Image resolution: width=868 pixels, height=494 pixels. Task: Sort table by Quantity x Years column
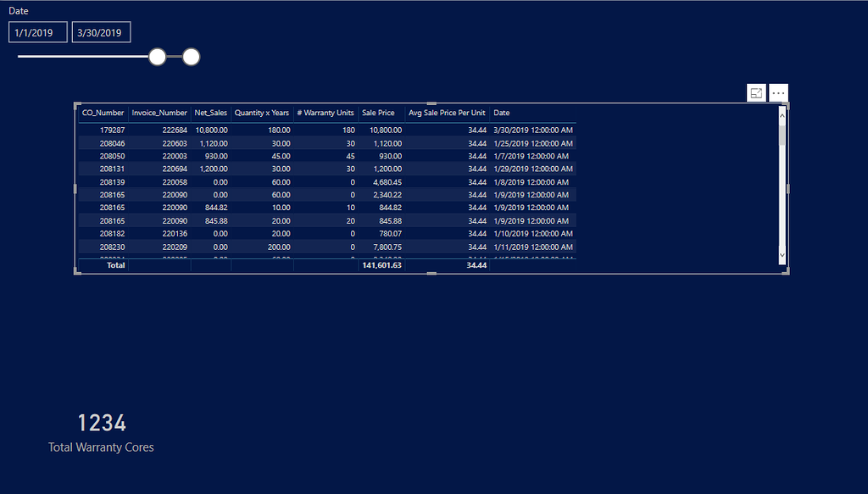point(262,112)
